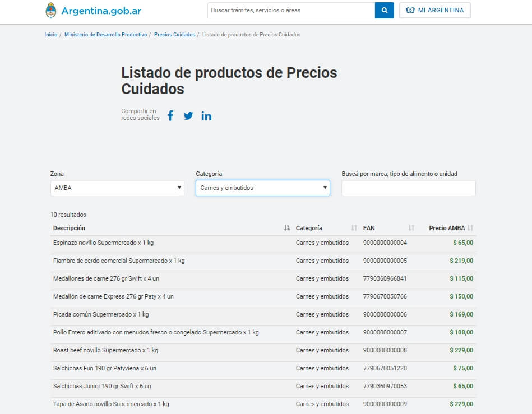Share on Twitter icon
This screenshot has width=532, height=414.
[188, 116]
